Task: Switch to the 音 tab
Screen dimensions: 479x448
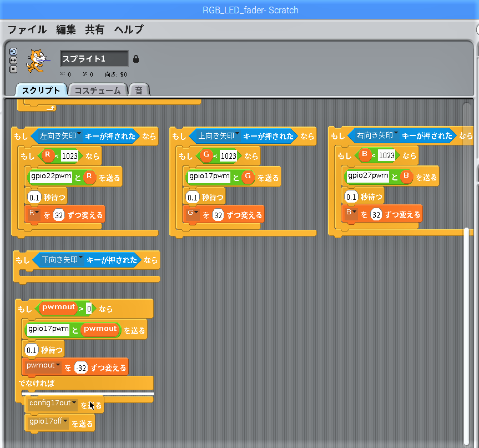Action: [x=139, y=90]
